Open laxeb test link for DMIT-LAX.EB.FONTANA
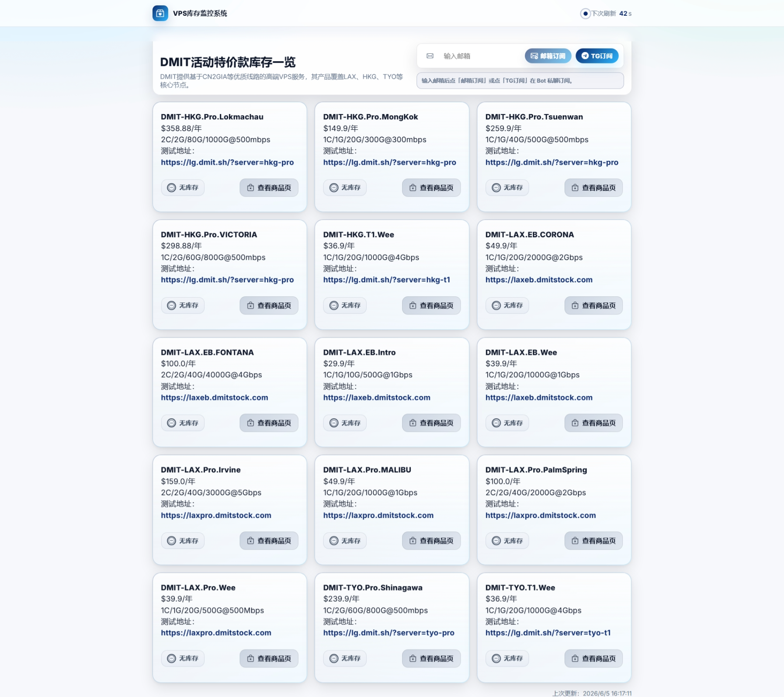 [214, 398]
